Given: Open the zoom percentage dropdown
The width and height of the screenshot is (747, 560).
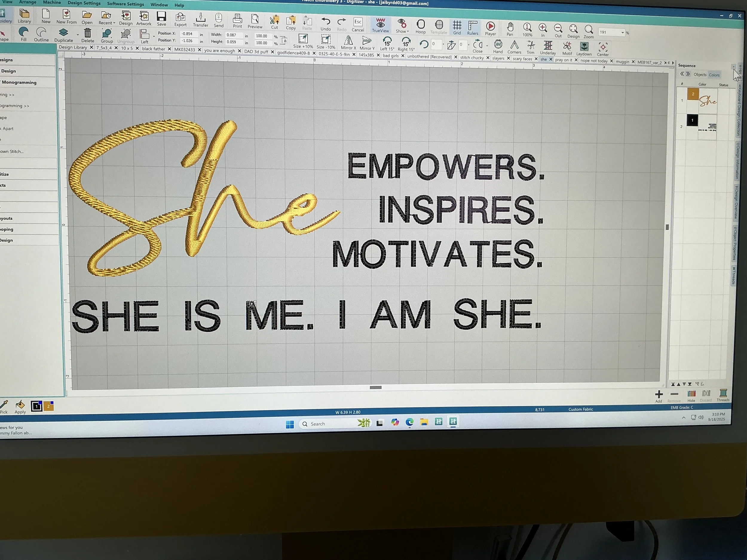Looking at the screenshot, I should click(x=622, y=33).
